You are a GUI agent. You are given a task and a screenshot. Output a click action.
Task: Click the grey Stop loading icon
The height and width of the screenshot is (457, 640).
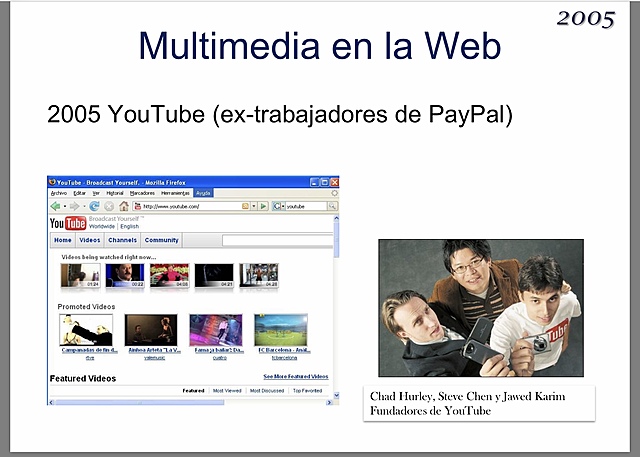click(x=109, y=206)
